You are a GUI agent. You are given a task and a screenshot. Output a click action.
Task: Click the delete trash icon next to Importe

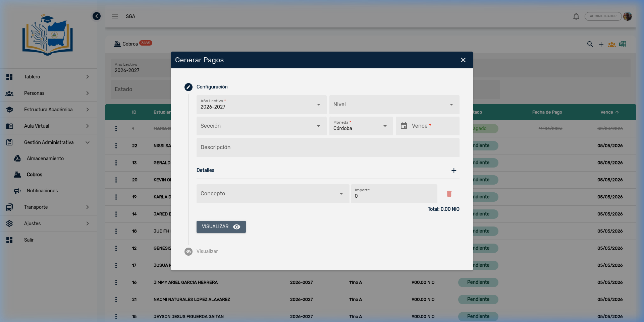pyautogui.click(x=449, y=194)
